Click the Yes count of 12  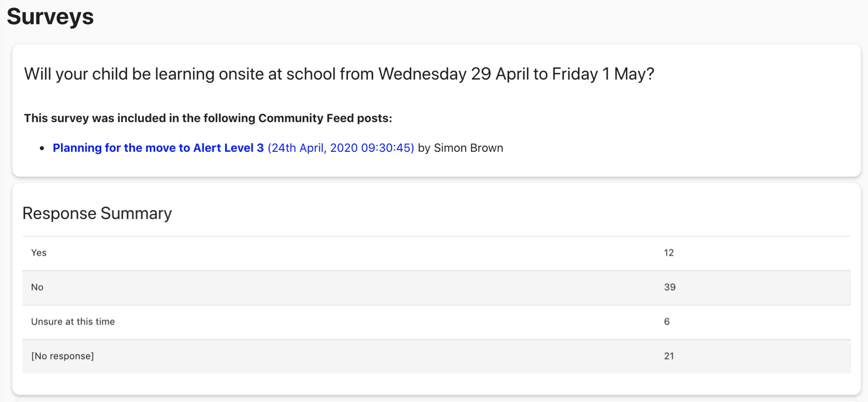(669, 253)
